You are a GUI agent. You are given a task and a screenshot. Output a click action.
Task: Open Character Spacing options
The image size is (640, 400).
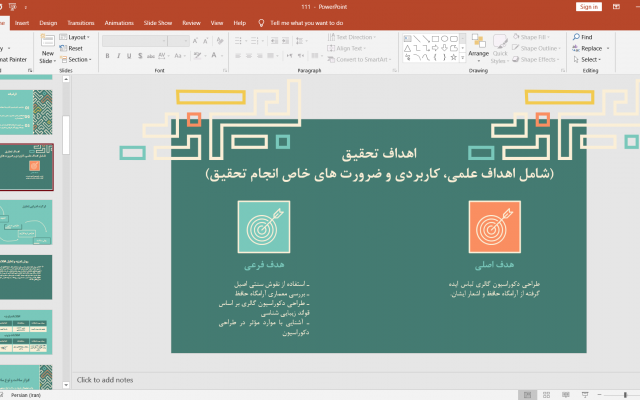tap(163, 56)
